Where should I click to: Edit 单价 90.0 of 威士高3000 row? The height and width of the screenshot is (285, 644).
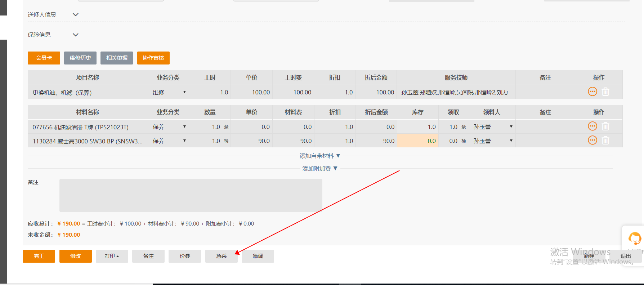tap(251, 141)
